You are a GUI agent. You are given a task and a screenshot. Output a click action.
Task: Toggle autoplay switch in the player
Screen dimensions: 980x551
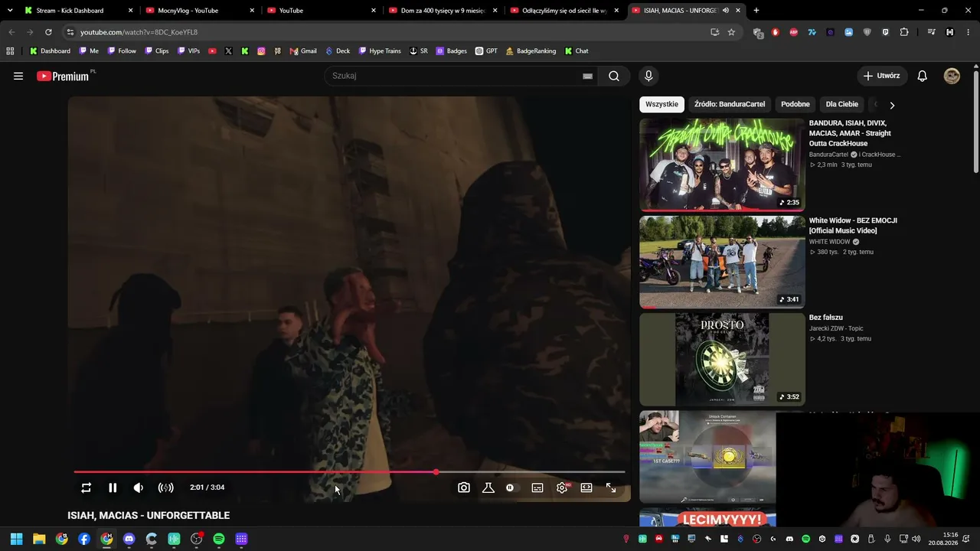tap(512, 487)
